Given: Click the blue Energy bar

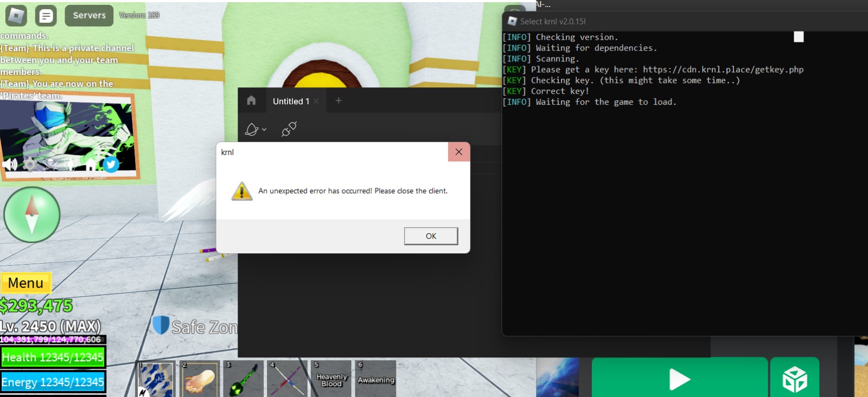Looking at the screenshot, I should tap(53, 382).
